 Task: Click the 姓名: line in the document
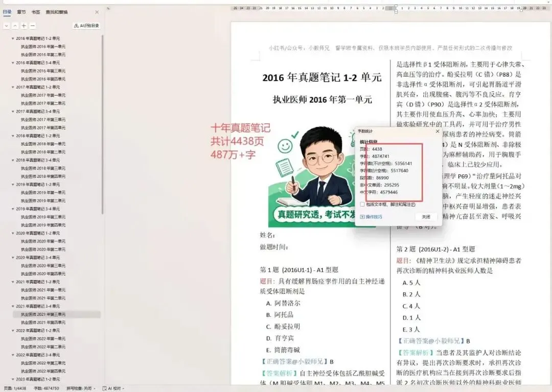pos(267,235)
